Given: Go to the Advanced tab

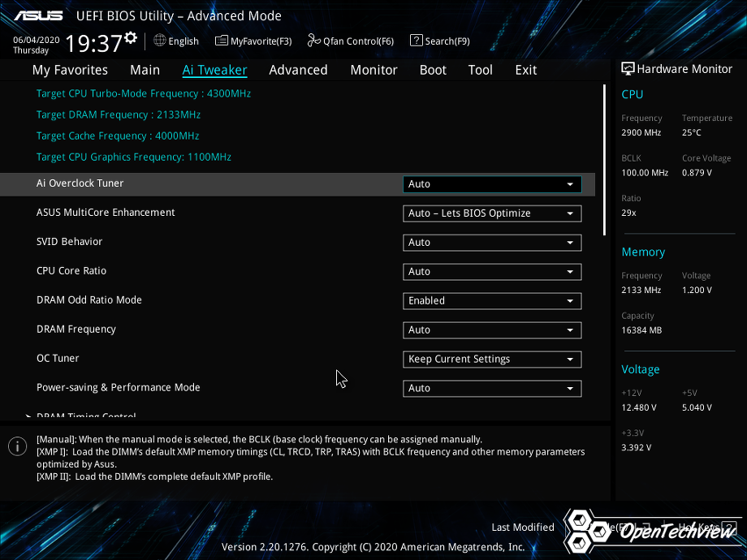Looking at the screenshot, I should tap(298, 70).
